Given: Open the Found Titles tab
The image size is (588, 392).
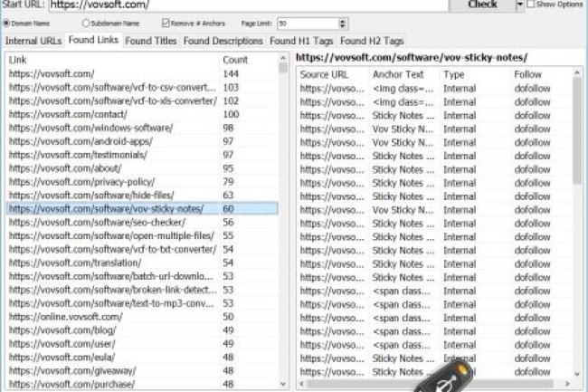Looking at the screenshot, I should tap(151, 41).
